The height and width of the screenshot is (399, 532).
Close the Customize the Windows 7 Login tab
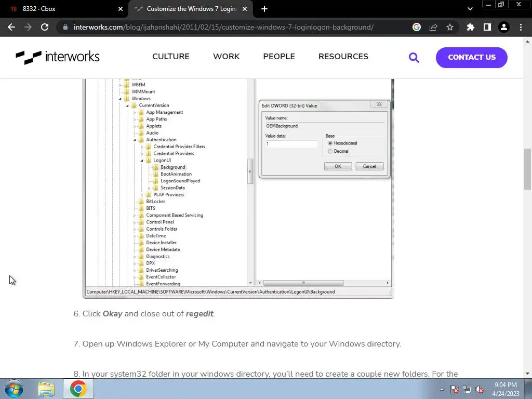pyautogui.click(x=245, y=9)
